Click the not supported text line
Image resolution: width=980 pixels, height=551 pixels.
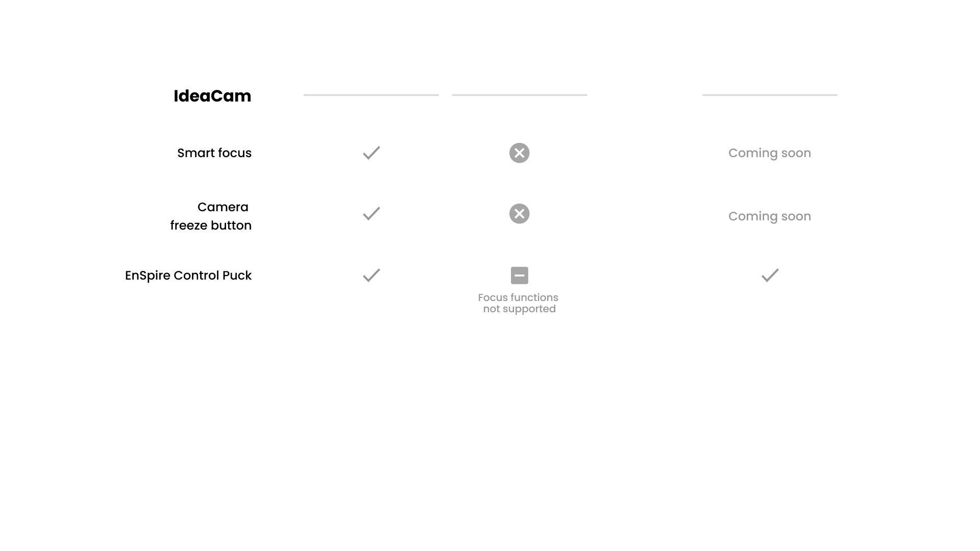520,309
